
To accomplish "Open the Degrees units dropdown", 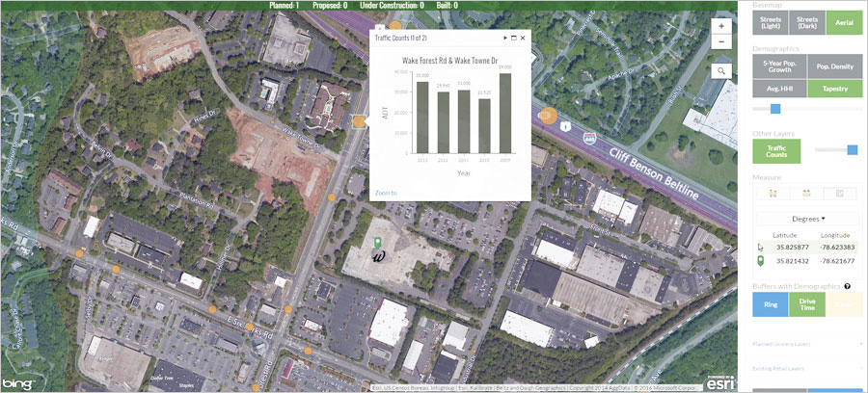I will click(x=807, y=219).
